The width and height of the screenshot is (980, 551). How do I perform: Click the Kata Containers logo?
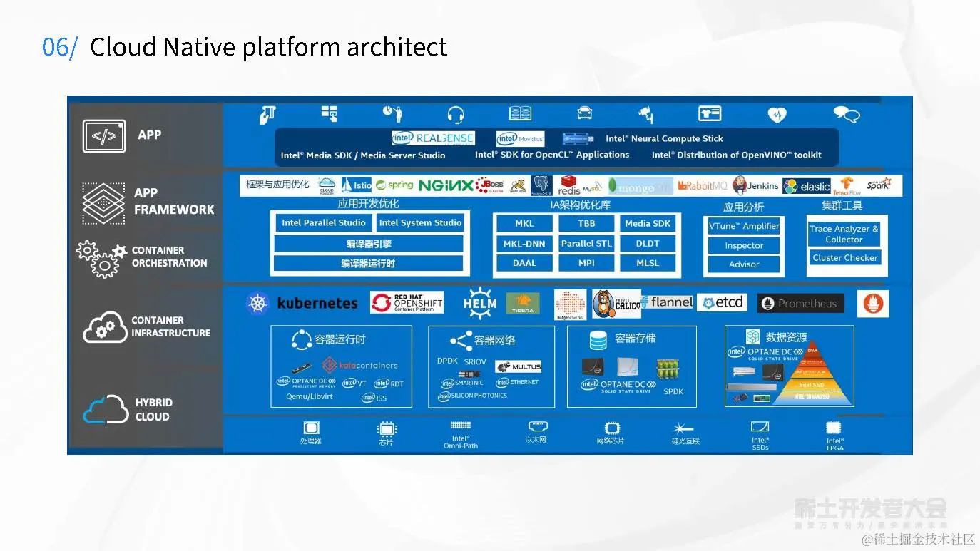360,365
